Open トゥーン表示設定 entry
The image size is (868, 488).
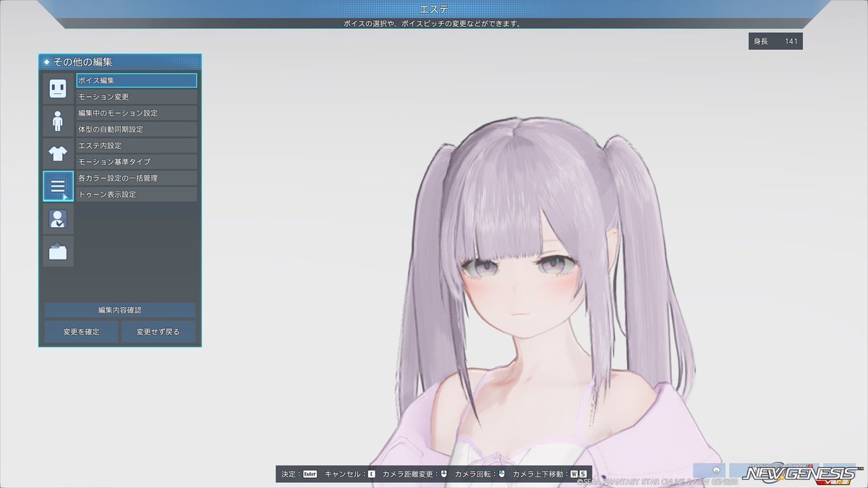tap(137, 194)
